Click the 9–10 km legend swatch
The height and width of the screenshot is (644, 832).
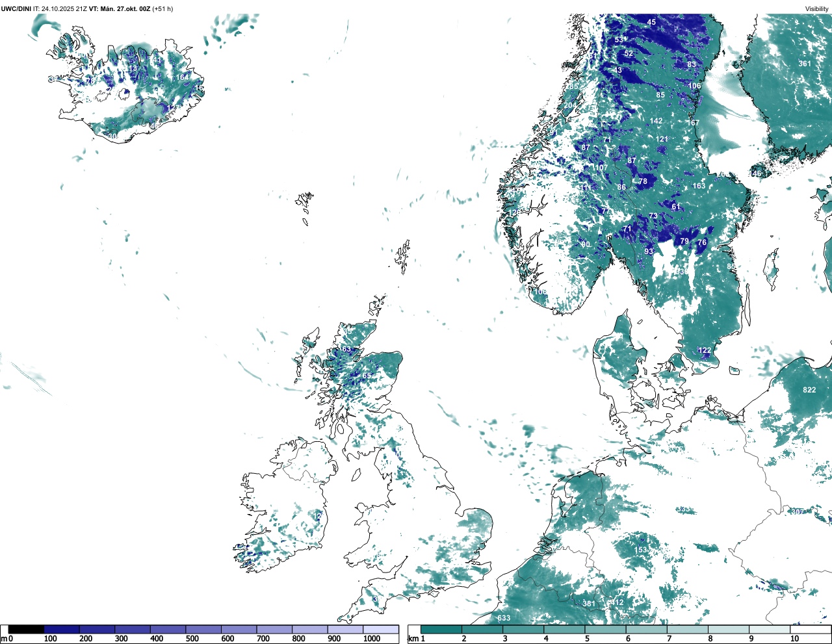click(769, 629)
